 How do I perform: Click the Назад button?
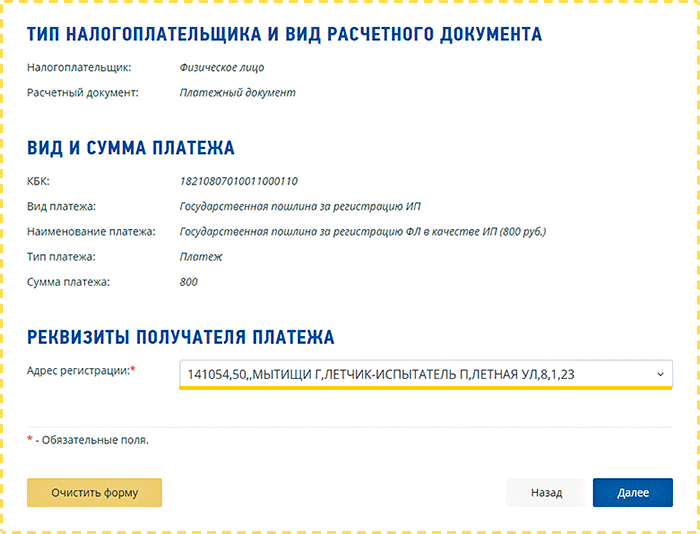[x=546, y=492]
